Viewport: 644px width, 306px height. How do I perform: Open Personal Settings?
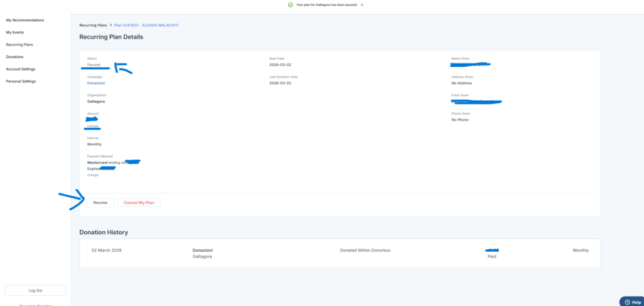click(21, 81)
